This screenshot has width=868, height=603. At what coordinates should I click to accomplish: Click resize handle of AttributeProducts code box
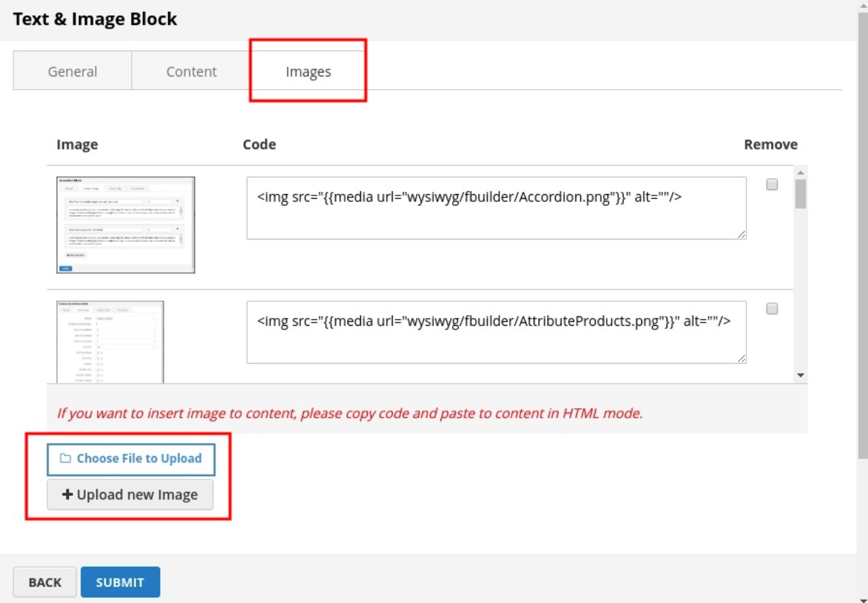pyautogui.click(x=741, y=358)
